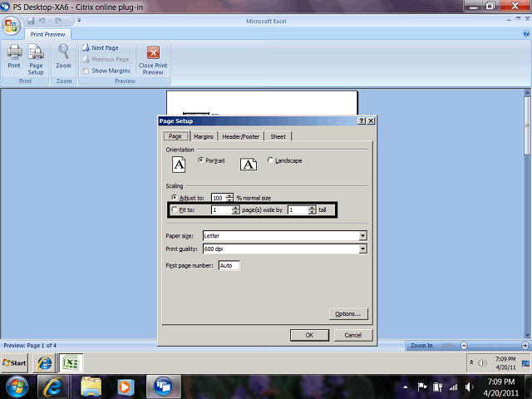Click the Cancel button
The width and height of the screenshot is (532, 399).
click(x=353, y=335)
